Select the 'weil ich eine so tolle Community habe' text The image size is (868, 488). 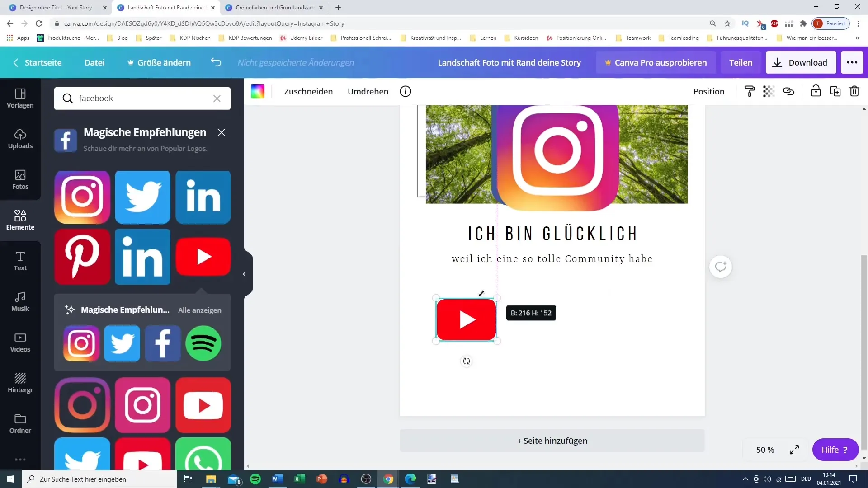click(x=552, y=259)
